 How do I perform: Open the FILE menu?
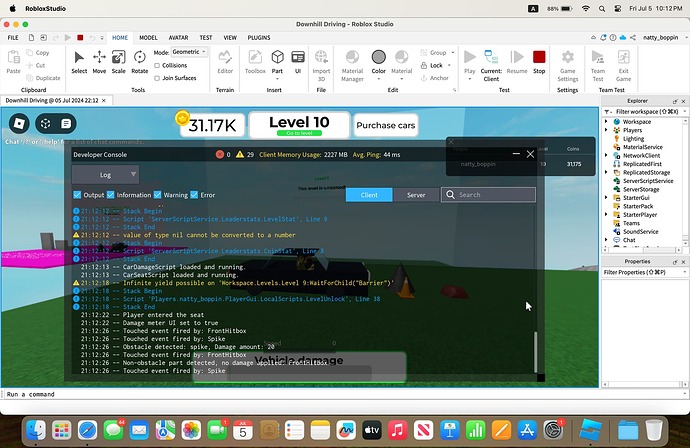click(13, 38)
